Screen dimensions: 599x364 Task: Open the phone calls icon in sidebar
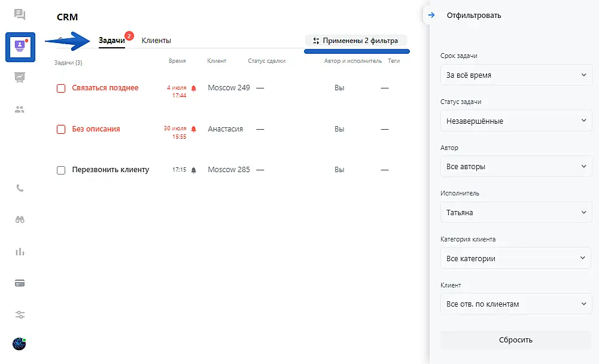(x=20, y=188)
